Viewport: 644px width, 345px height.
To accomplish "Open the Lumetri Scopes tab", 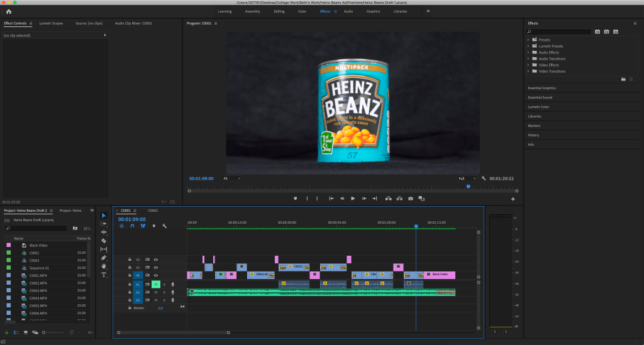I will [x=51, y=23].
